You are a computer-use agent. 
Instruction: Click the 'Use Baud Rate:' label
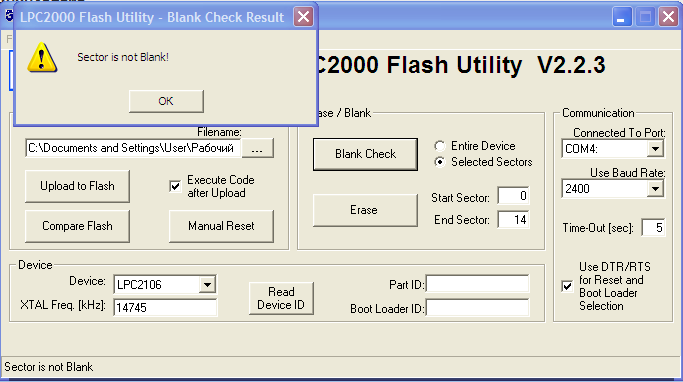(628, 173)
